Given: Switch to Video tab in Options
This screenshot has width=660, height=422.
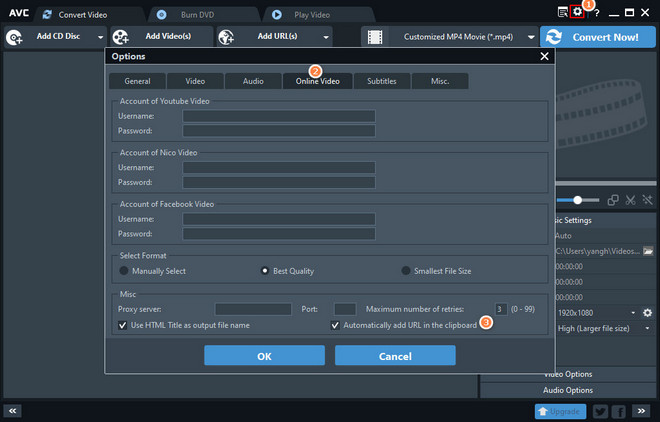Looking at the screenshot, I should pos(195,81).
